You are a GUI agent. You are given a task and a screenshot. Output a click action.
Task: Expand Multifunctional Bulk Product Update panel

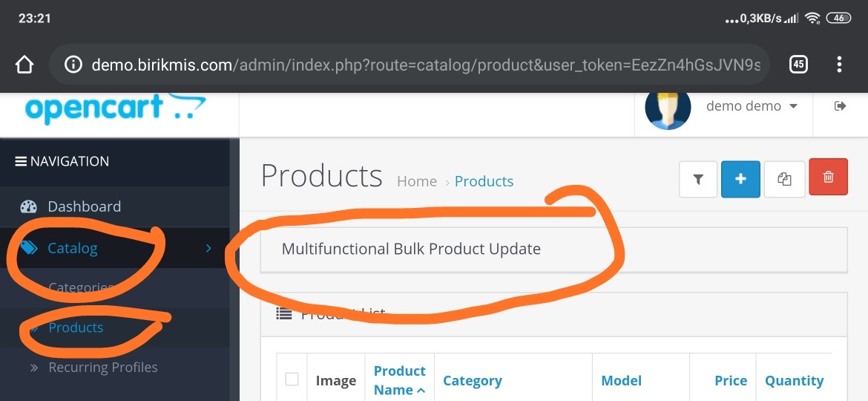click(553, 250)
